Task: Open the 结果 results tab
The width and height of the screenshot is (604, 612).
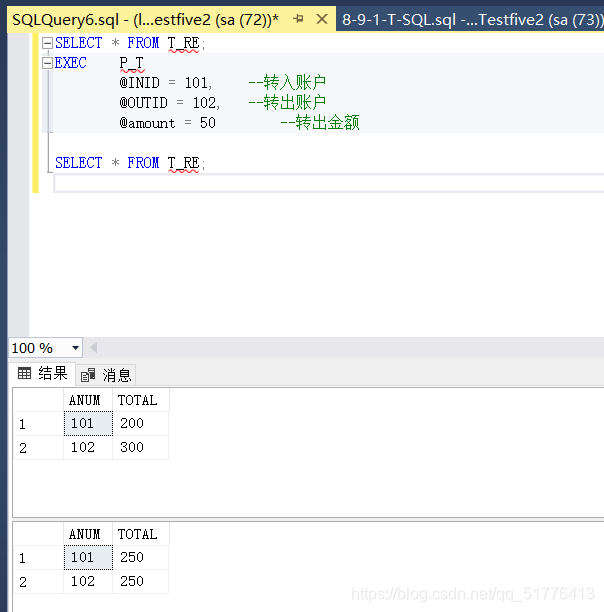Action: (43, 374)
